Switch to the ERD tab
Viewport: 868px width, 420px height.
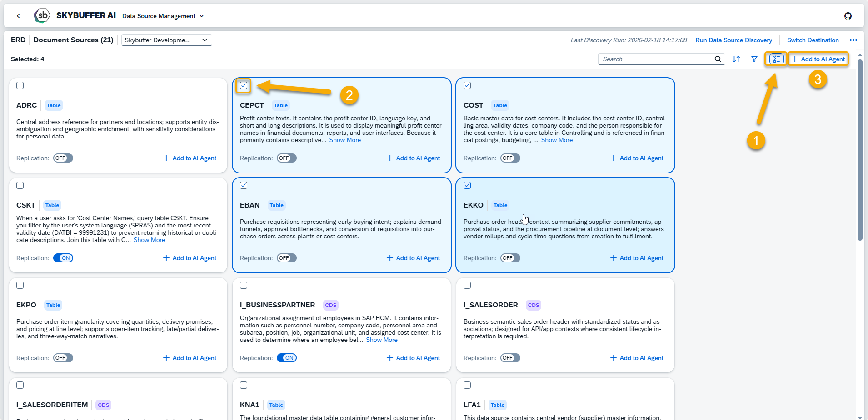(18, 40)
